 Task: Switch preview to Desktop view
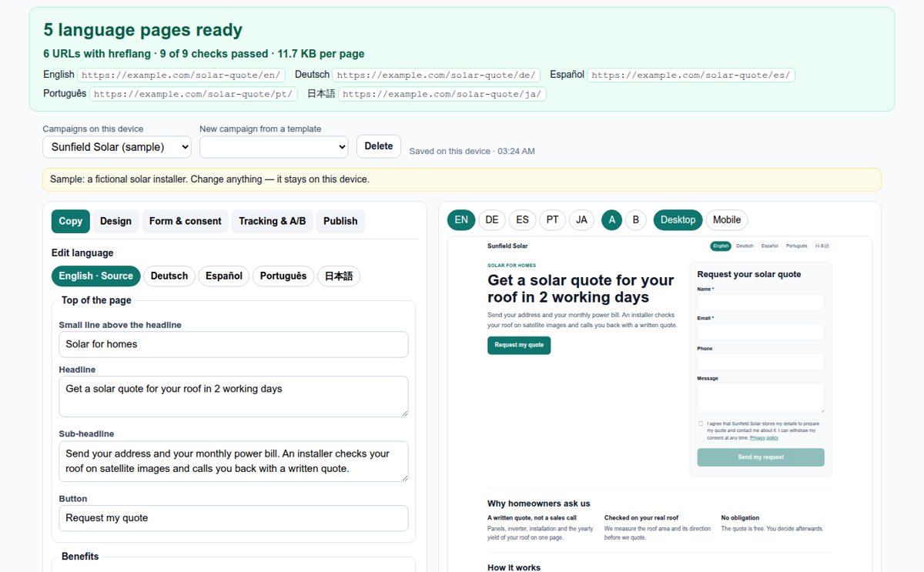click(x=678, y=219)
